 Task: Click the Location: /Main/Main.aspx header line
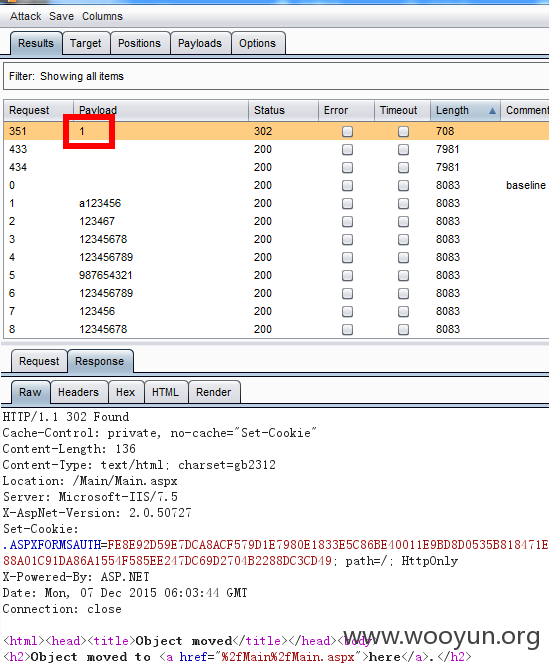pyautogui.click(x=90, y=481)
